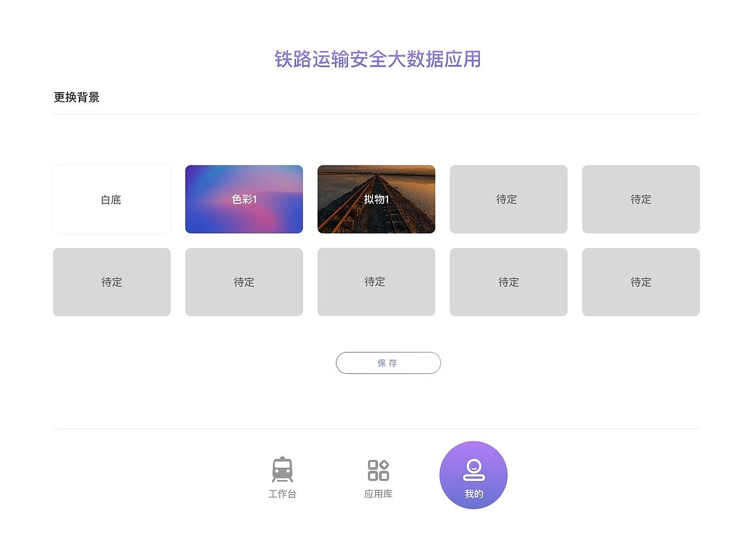Click the 更换背景 section heading

[77, 97]
